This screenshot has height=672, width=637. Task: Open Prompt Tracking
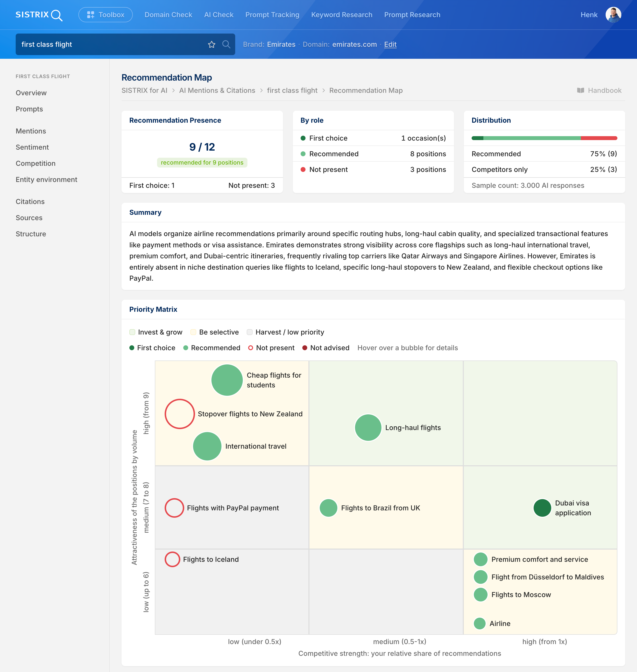[272, 15]
